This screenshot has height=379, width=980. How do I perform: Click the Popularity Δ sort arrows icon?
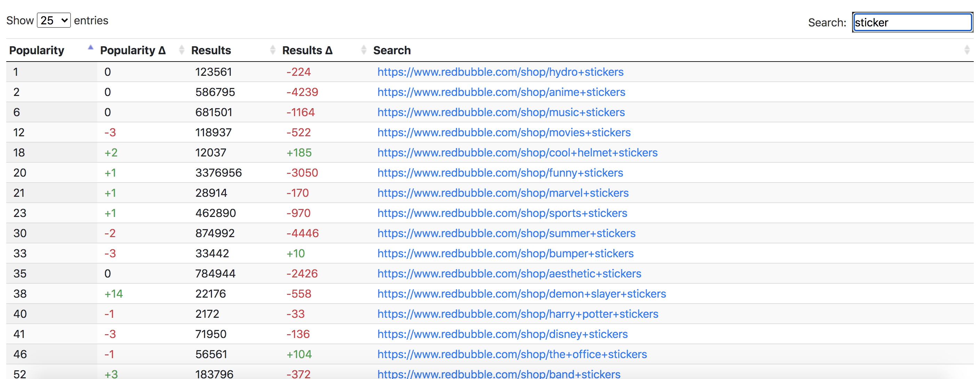pyautogui.click(x=181, y=50)
